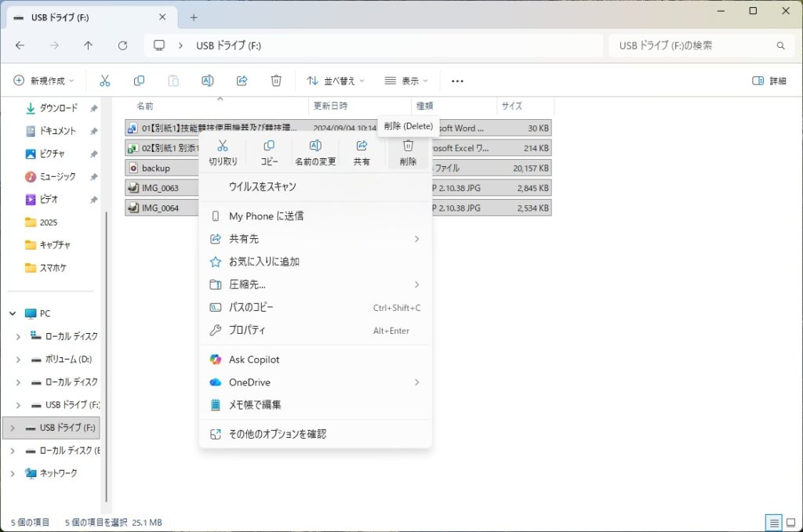Click the toolbar cut scissors icon
This screenshot has width=803, height=532.
(x=104, y=81)
